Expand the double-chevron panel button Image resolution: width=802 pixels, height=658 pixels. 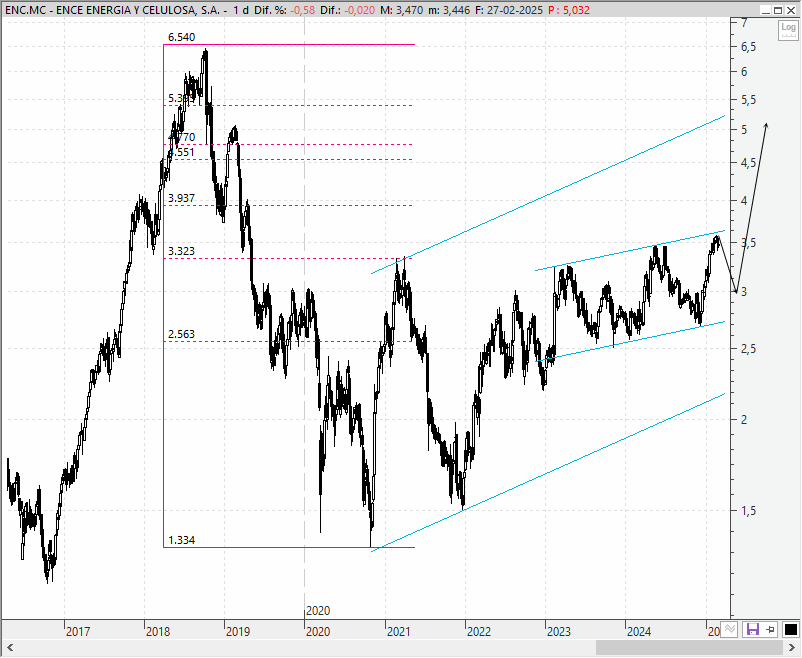(x=730, y=629)
